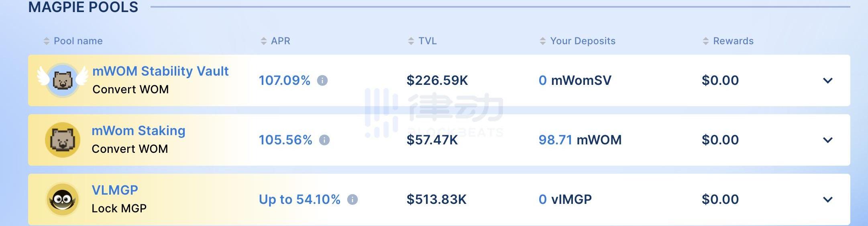Screen dimensions: 868x226
Task: Expand the VLMGP pool row
Action: pyautogui.click(x=828, y=199)
